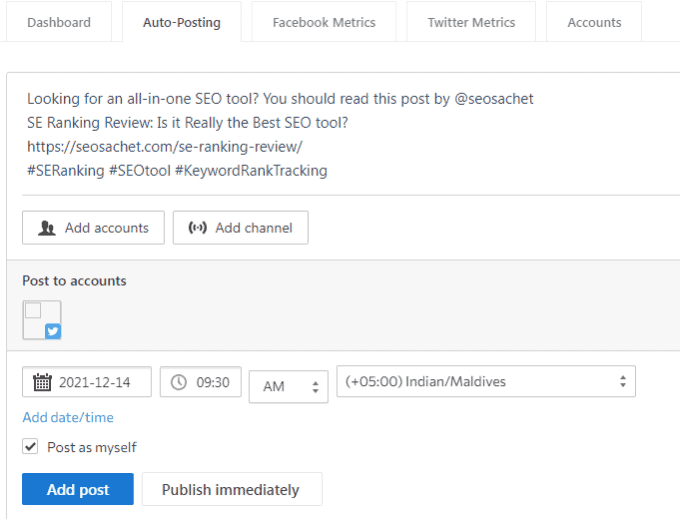The width and height of the screenshot is (680, 519).
Task: Open the date field showing 2021-12-14
Action: click(x=87, y=382)
